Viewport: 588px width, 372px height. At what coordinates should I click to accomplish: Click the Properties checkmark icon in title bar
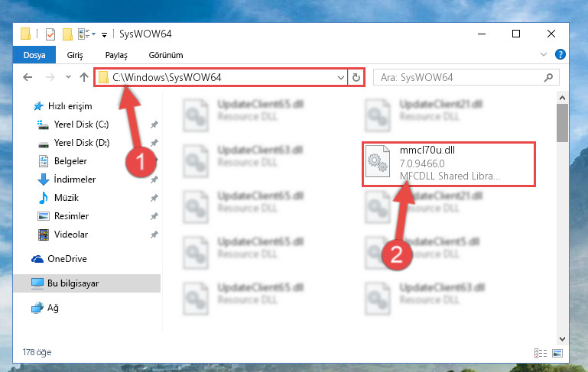[50, 34]
